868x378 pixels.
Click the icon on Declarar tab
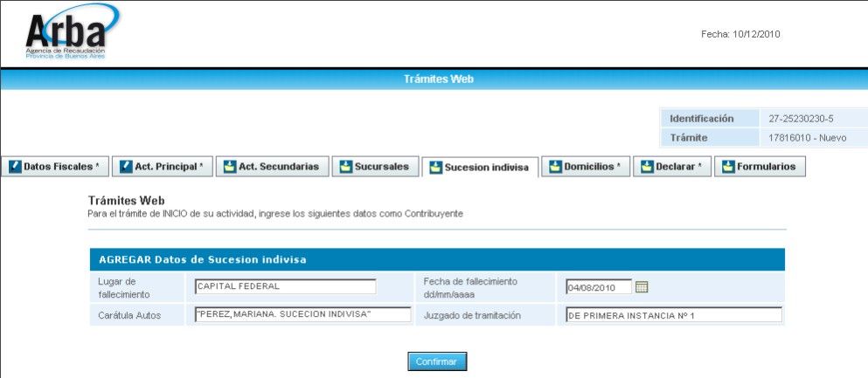point(647,167)
